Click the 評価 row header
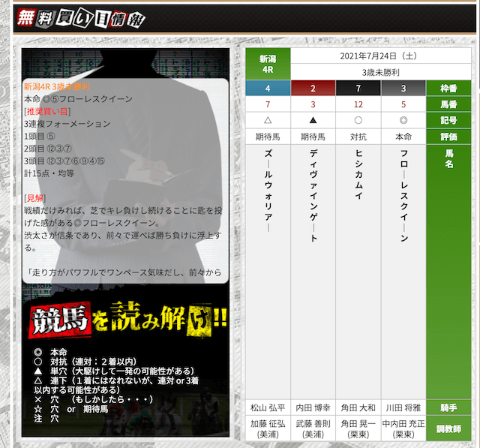Viewport: 480px width, 448px height. [x=448, y=137]
